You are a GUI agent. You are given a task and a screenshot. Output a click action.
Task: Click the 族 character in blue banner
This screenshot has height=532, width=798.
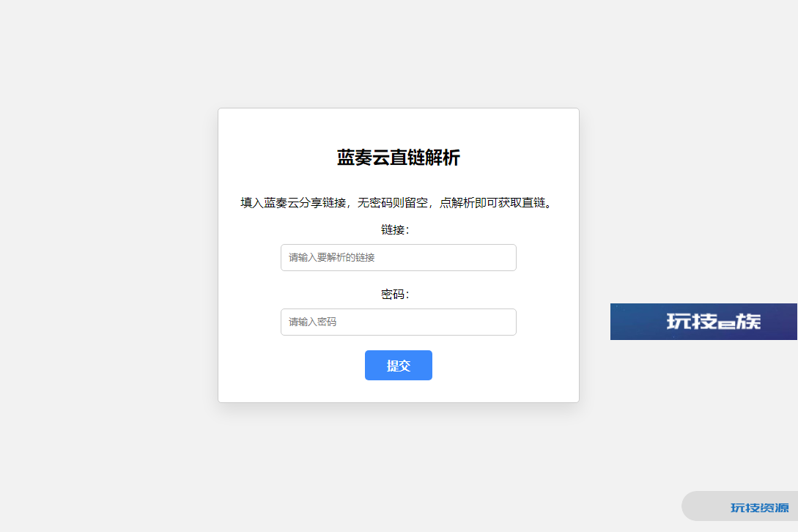click(747, 321)
